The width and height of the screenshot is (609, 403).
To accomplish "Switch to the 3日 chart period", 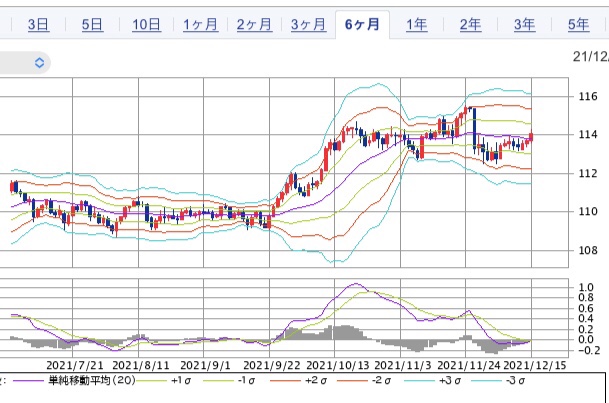I will 38,25.
